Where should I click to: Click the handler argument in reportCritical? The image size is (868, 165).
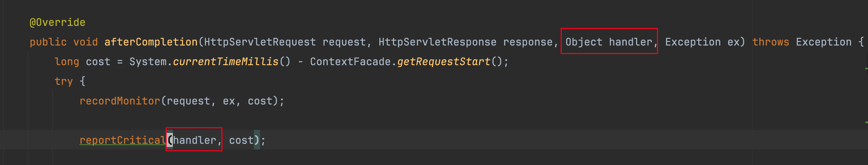tap(194, 140)
